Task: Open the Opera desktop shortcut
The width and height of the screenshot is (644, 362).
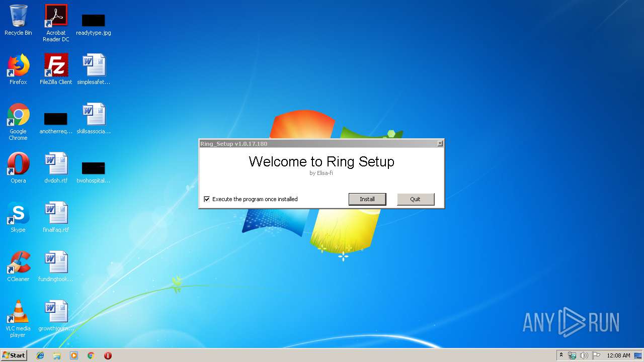Action: point(18,168)
